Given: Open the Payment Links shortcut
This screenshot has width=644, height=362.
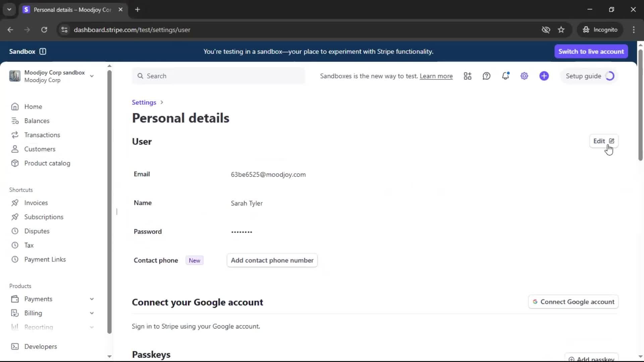Looking at the screenshot, I should point(45,259).
